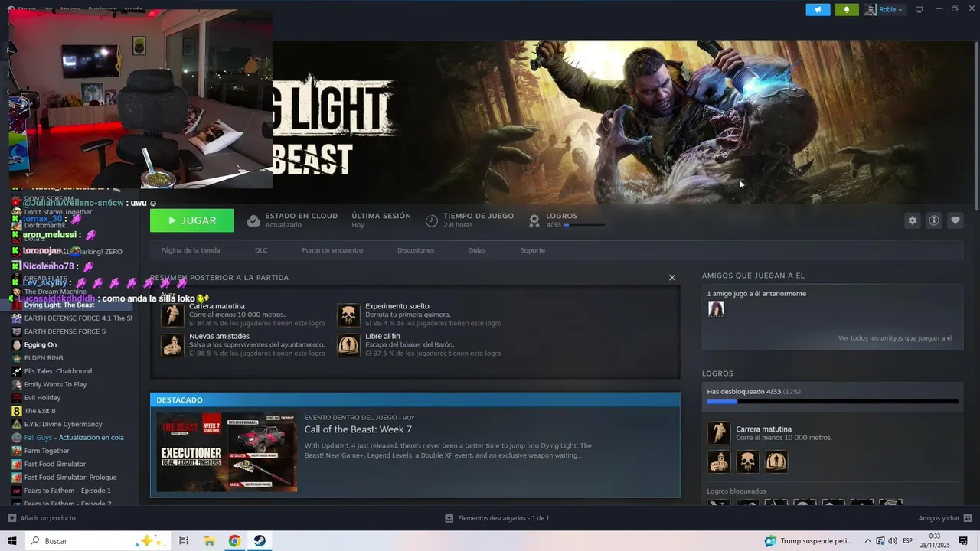Click the Trump suspende news widget
This screenshot has height=551, width=980.
(x=808, y=541)
